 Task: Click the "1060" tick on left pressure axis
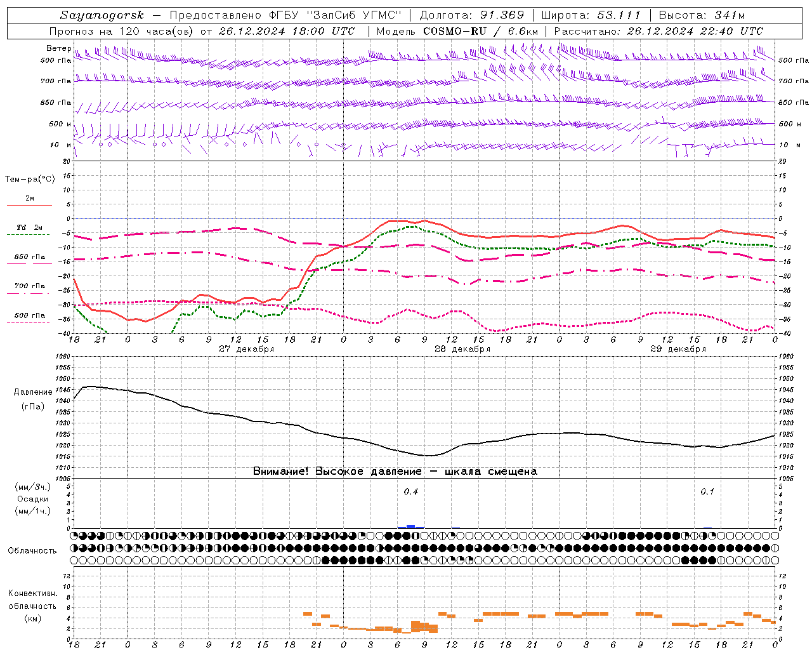[62, 357]
